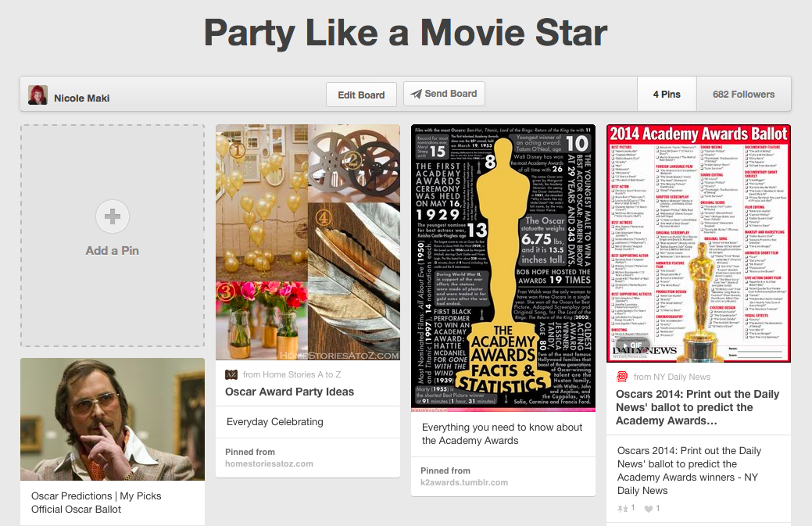This screenshot has width=812, height=526.
Task: Click 'Everything you need to know about' description
Action: click(x=503, y=434)
